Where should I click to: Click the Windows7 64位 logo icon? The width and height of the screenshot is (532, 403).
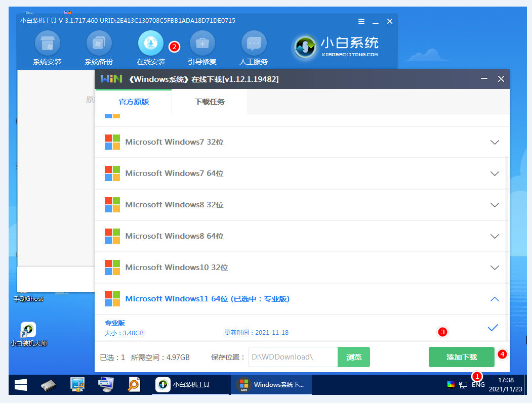pos(112,173)
